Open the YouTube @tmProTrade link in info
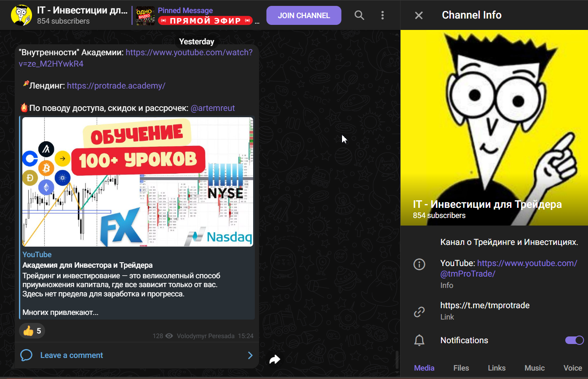Image resolution: width=588 pixels, height=379 pixels. (509, 269)
